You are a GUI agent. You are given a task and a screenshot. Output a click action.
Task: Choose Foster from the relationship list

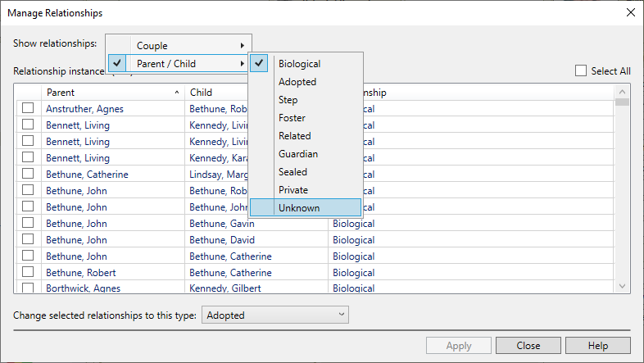point(292,118)
